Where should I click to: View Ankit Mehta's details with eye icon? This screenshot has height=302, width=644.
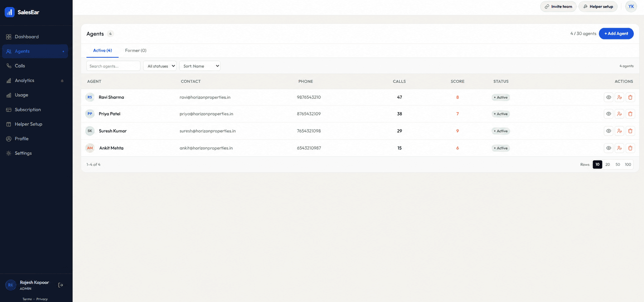click(608, 148)
